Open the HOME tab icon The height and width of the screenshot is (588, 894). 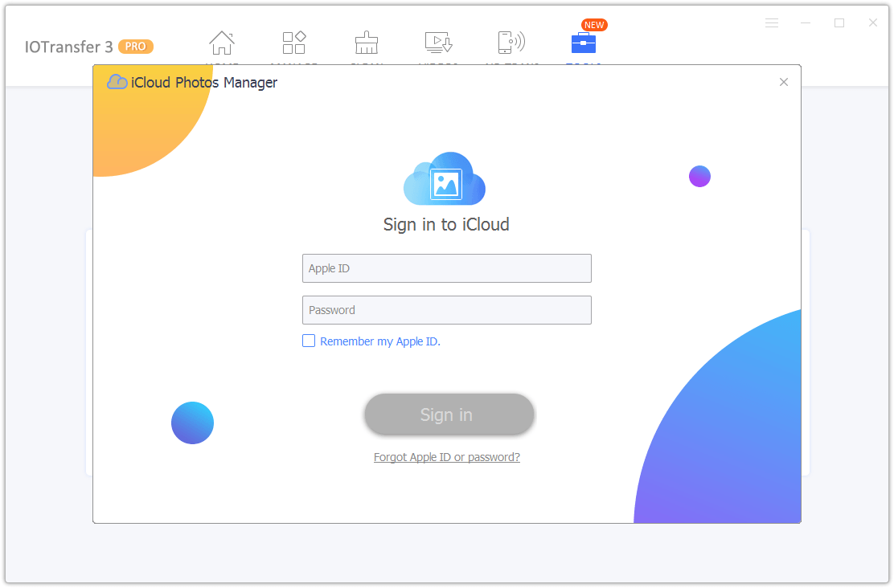click(x=222, y=42)
